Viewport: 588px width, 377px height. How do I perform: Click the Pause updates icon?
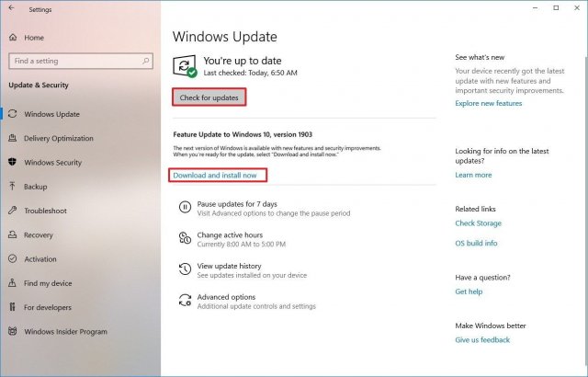click(185, 207)
